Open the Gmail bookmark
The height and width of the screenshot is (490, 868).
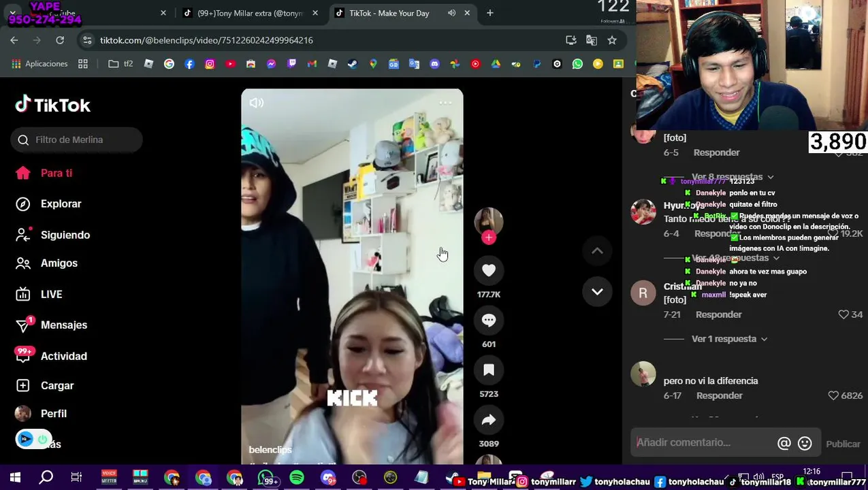312,63
